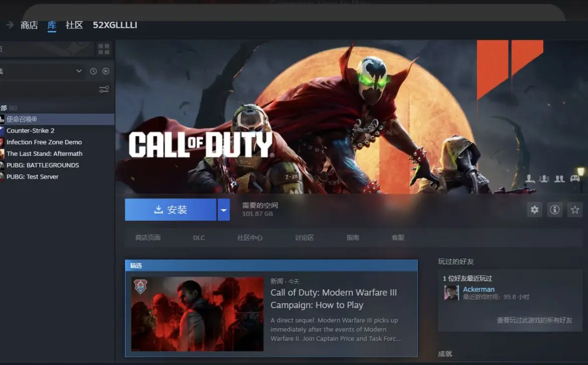
Task: Click Ackerman's avatar picture
Action: pyautogui.click(x=451, y=293)
